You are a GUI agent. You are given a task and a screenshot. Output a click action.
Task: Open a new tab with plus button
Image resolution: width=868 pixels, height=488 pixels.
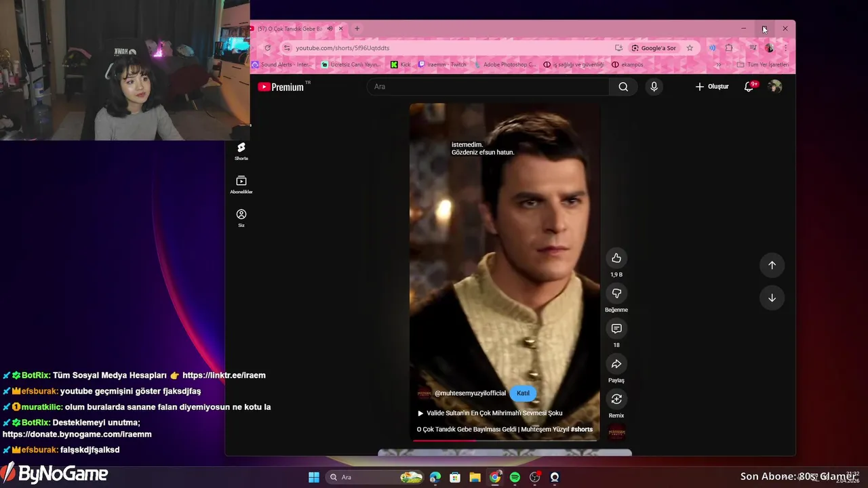pyautogui.click(x=357, y=28)
